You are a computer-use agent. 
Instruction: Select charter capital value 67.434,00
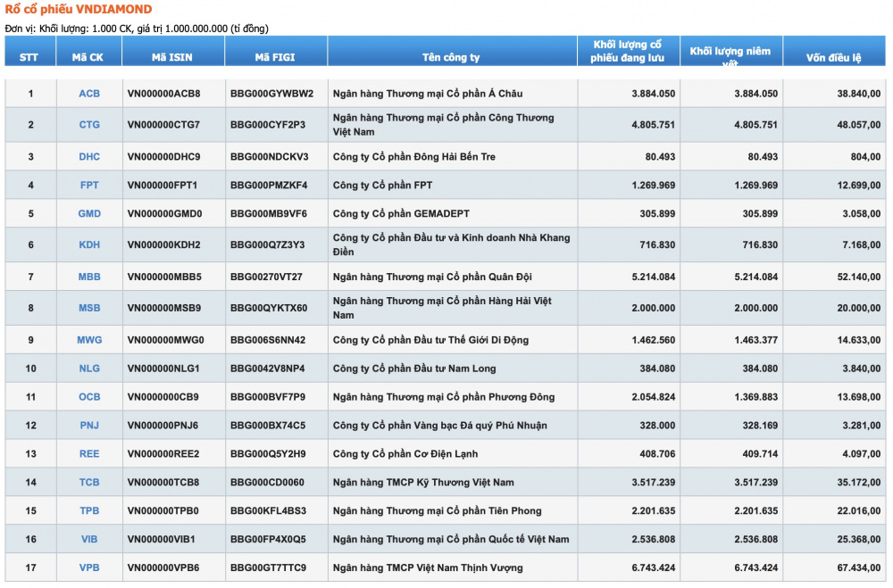click(x=859, y=567)
